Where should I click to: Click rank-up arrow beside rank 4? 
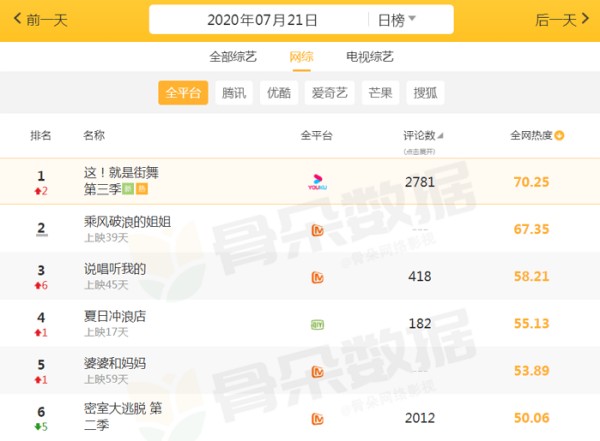(x=38, y=333)
